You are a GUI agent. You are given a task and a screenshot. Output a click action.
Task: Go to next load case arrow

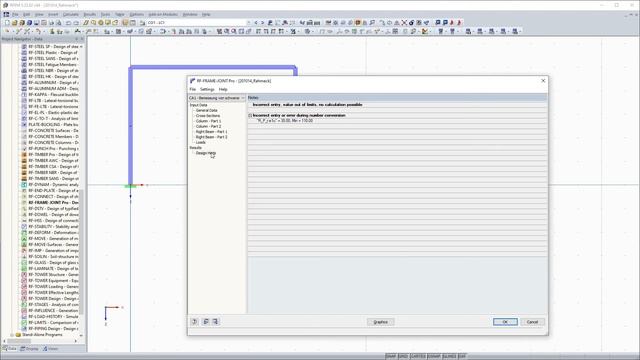click(x=262, y=23)
